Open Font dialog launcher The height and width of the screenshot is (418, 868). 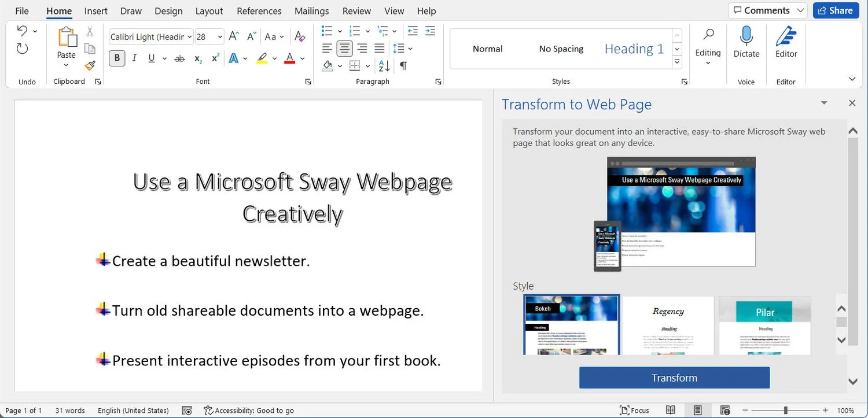[x=308, y=82]
